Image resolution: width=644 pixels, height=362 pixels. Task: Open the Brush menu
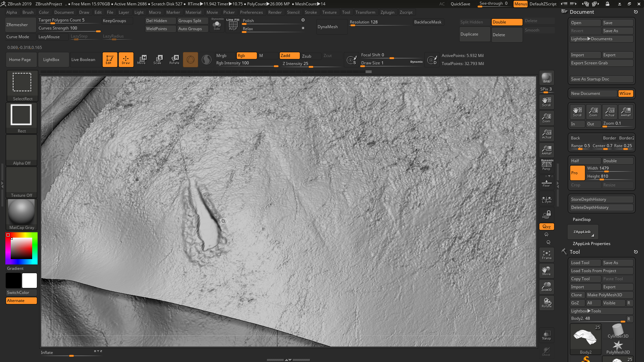(x=28, y=12)
